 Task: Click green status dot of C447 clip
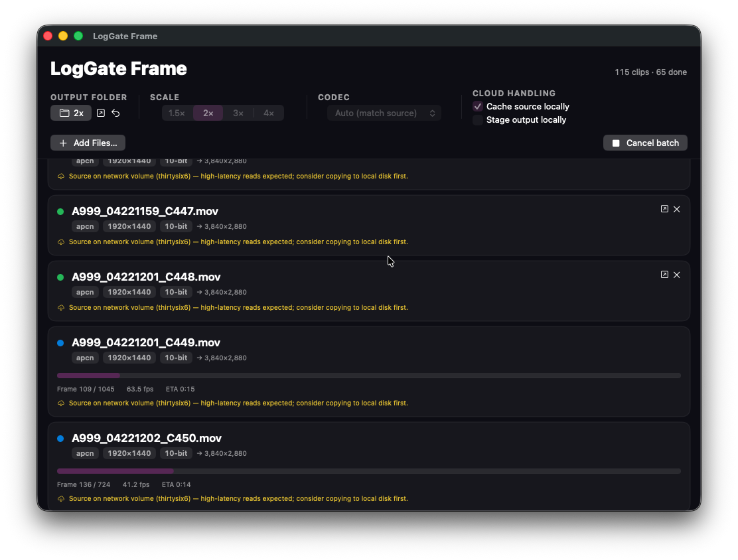click(x=60, y=212)
